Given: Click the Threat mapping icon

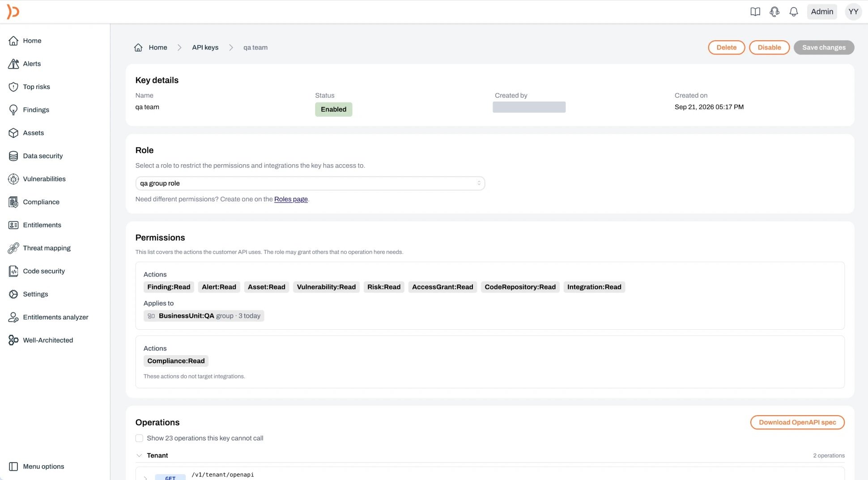Looking at the screenshot, I should pyautogui.click(x=13, y=248).
